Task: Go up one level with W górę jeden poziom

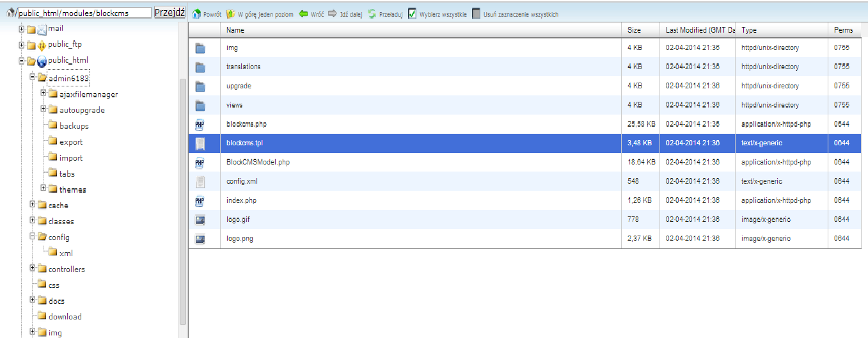Action: pyautogui.click(x=260, y=14)
